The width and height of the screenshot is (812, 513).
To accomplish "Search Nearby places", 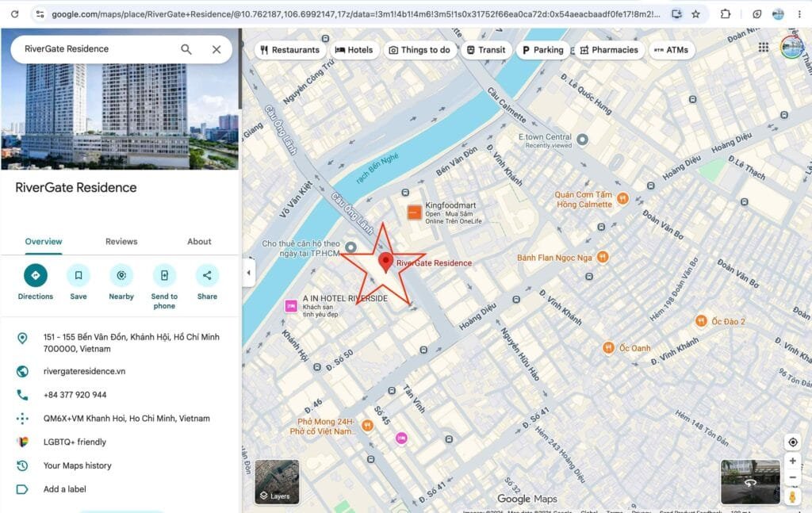I will pos(121,281).
